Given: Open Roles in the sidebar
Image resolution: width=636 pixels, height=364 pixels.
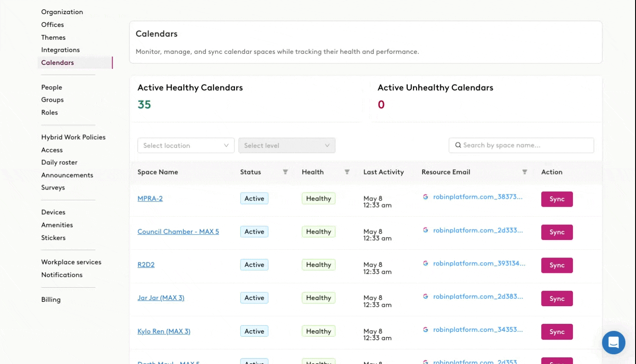Looking at the screenshot, I should (x=49, y=113).
